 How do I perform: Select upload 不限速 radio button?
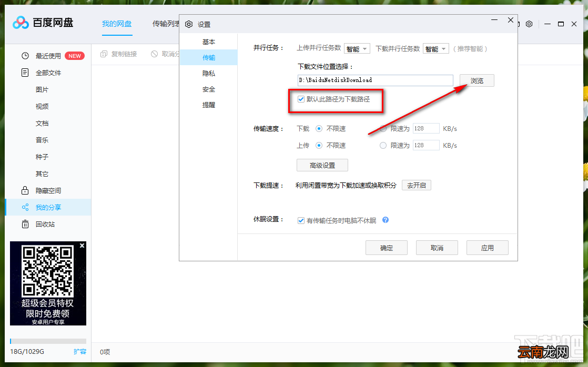[319, 146]
